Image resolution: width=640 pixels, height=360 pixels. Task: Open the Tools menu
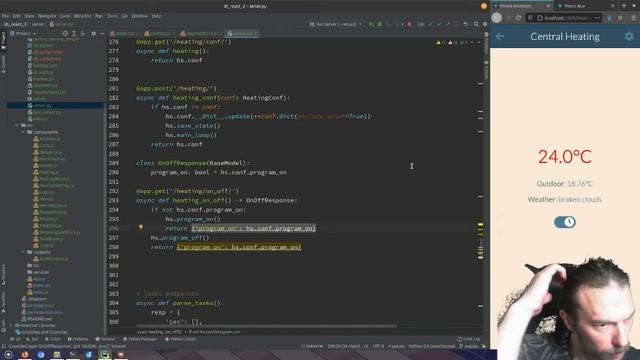coord(112,16)
